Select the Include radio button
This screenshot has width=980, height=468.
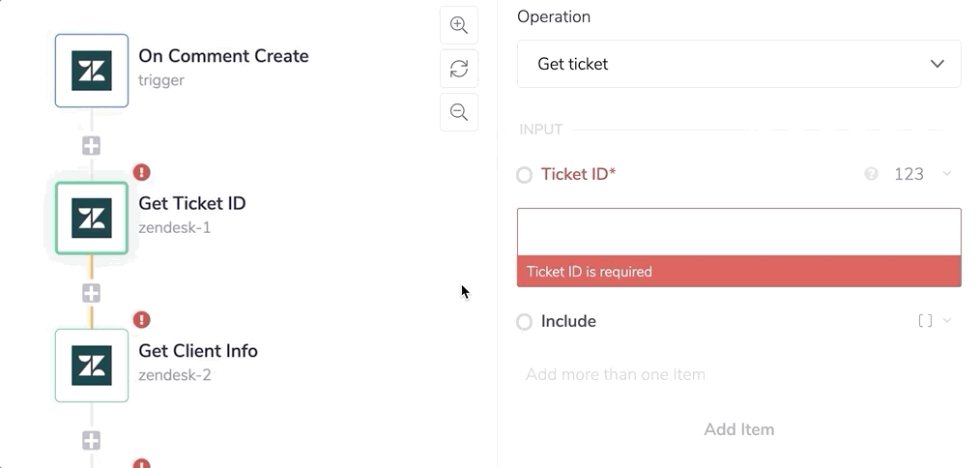(x=524, y=322)
